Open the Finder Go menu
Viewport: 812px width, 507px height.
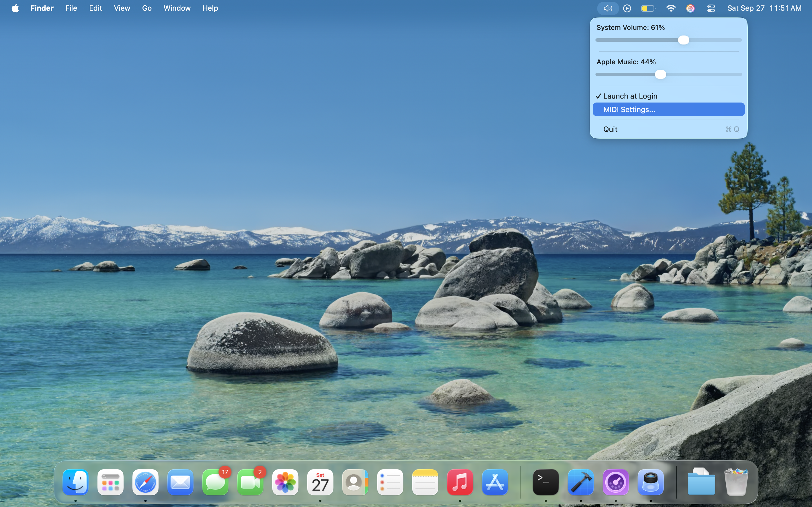point(147,8)
